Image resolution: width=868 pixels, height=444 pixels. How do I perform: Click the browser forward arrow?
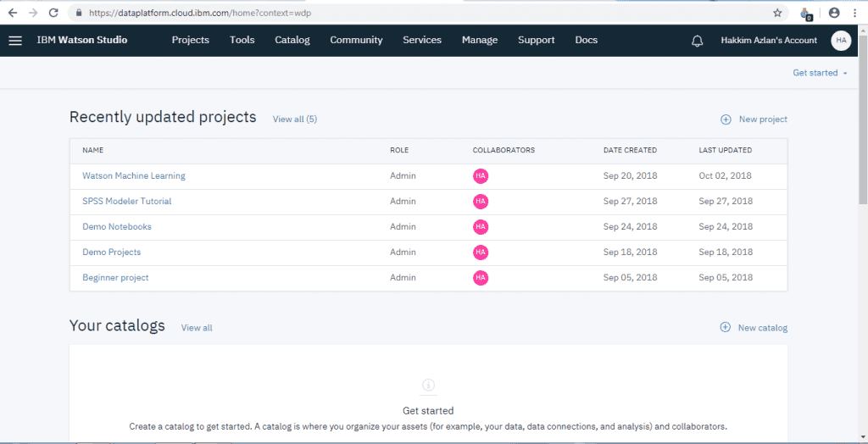(33, 13)
